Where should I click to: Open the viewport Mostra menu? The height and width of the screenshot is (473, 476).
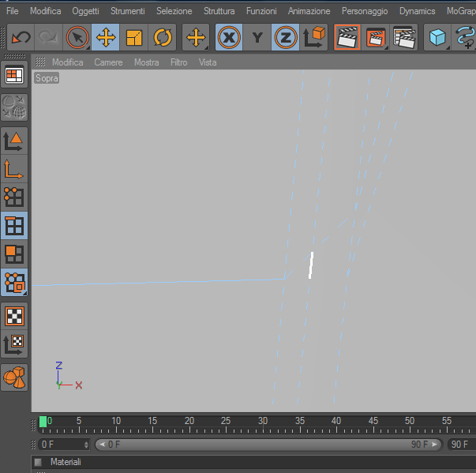tap(147, 62)
